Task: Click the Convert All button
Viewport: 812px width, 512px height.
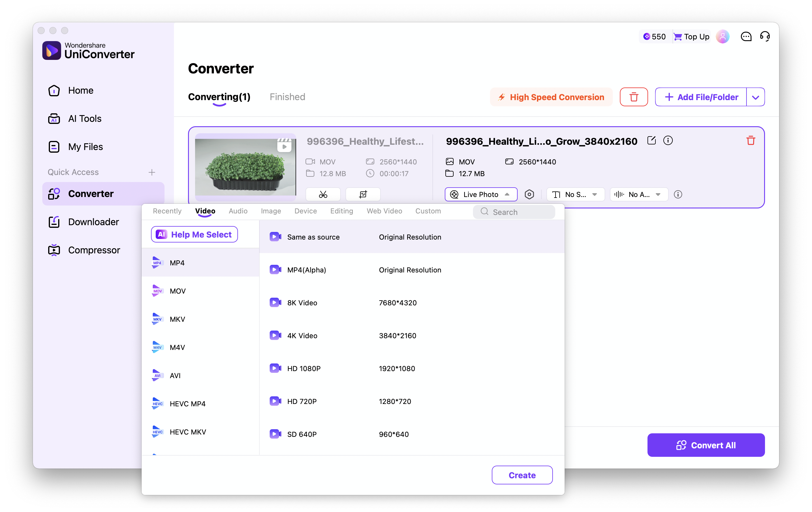Action: click(706, 445)
